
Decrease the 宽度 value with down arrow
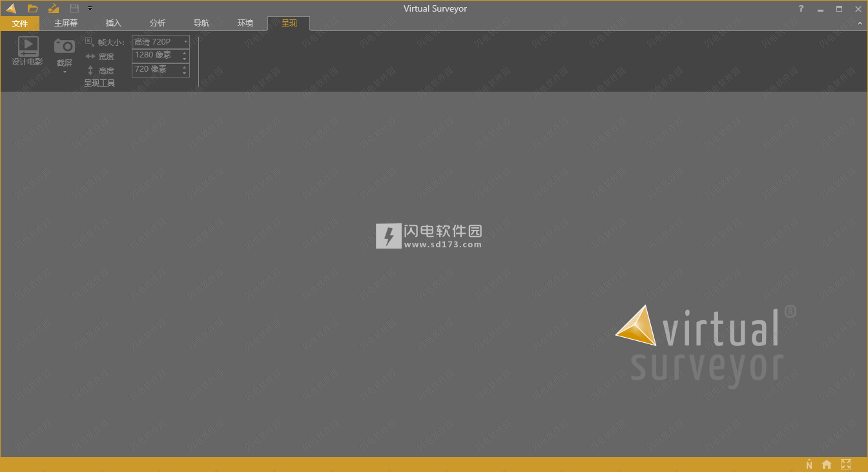185,59
